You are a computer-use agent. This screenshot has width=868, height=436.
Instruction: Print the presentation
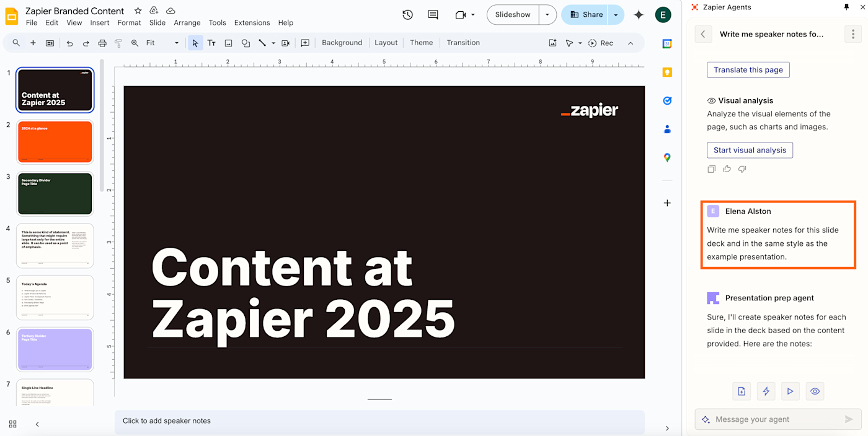click(x=102, y=43)
